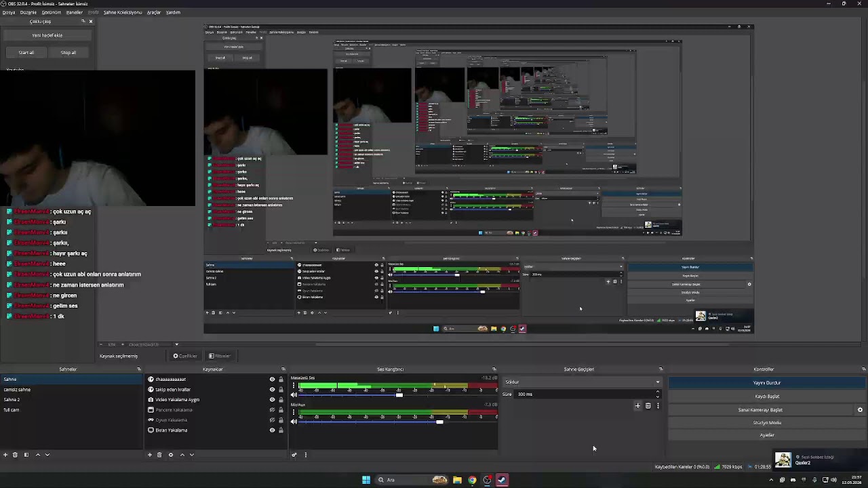This screenshot has width=868, height=488.
Task: Open the Görünüm menu
Action: click(52, 12)
